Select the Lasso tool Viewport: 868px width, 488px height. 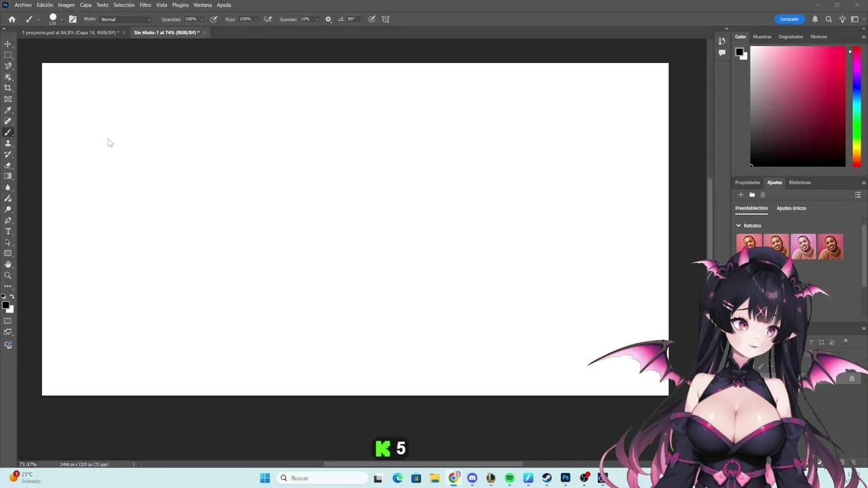coord(8,66)
